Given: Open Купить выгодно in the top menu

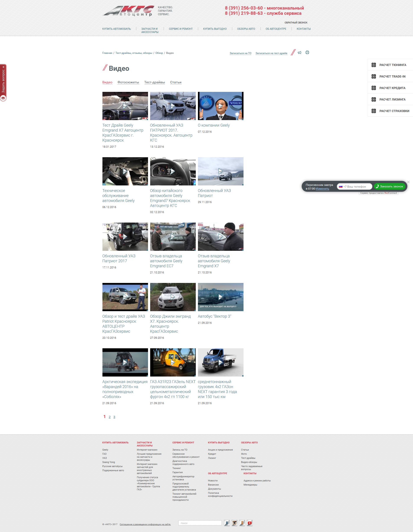Looking at the screenshot, I should tap(215, 29).
